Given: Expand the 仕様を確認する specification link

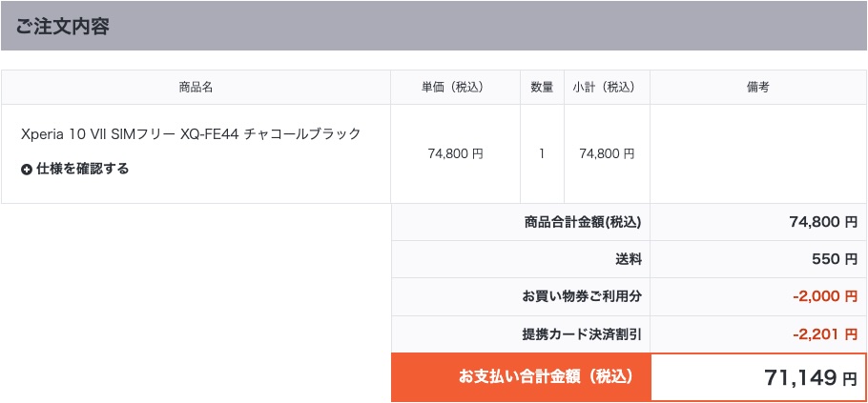Looking at the screenshot, I should [x=82, y=169].
